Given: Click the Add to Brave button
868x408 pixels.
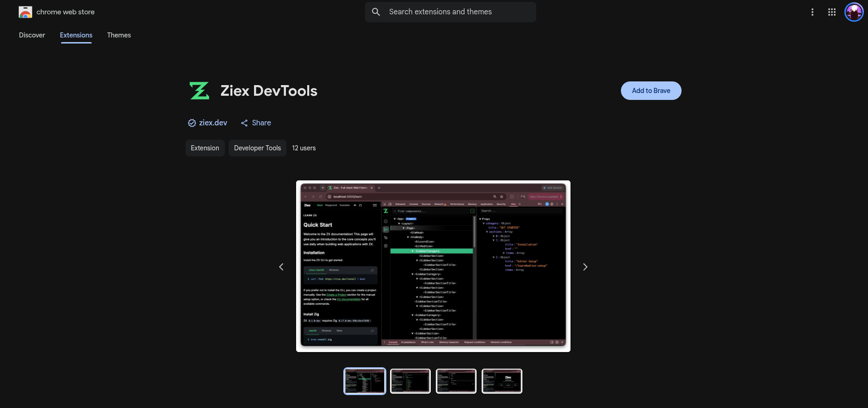Looking at the screenshot, I should tap(651, 91).
